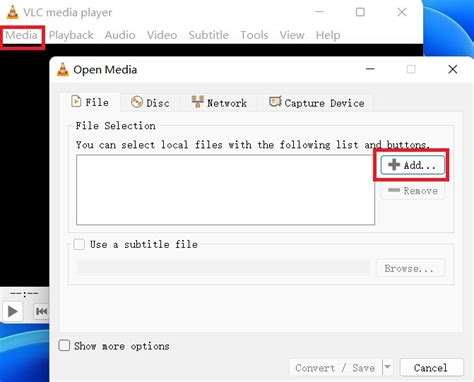Open the Playback menu
Viewport: 474px width, 382px height.
coord(71,35)
